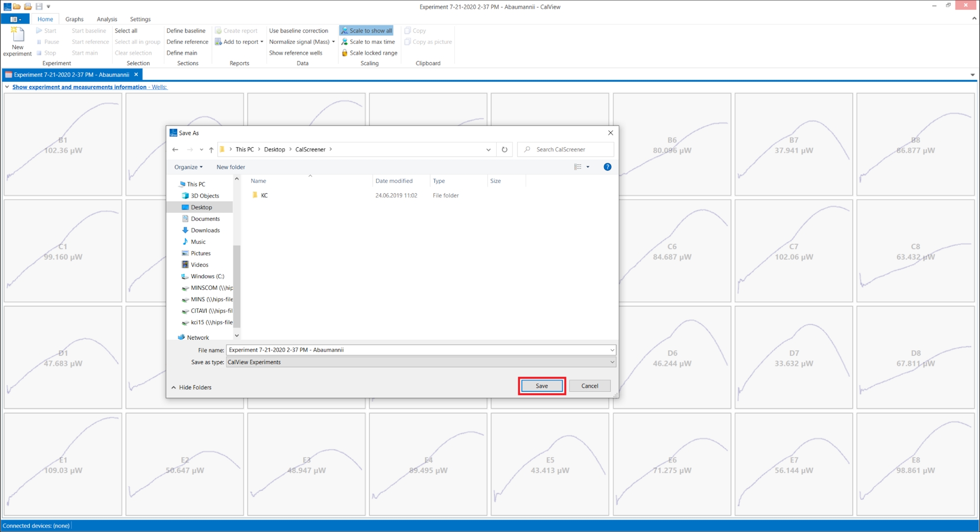
Task: Click the File name input field
Action: pyautogui.click(x=416, y=350)
